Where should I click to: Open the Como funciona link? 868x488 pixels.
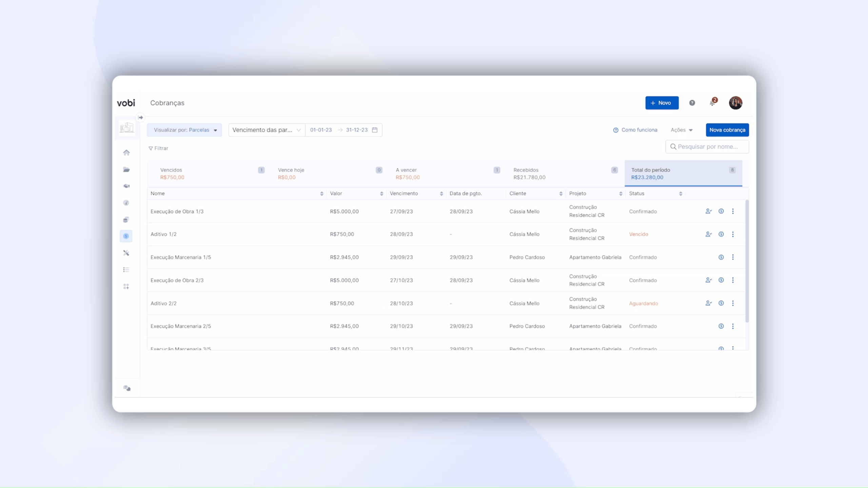click(x=635, y=130)
